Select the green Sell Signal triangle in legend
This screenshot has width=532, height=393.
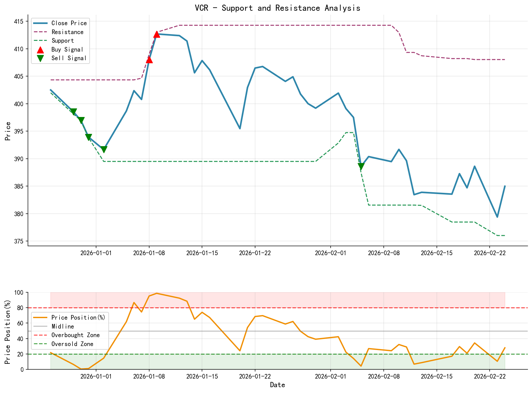(x=40, y=58)
